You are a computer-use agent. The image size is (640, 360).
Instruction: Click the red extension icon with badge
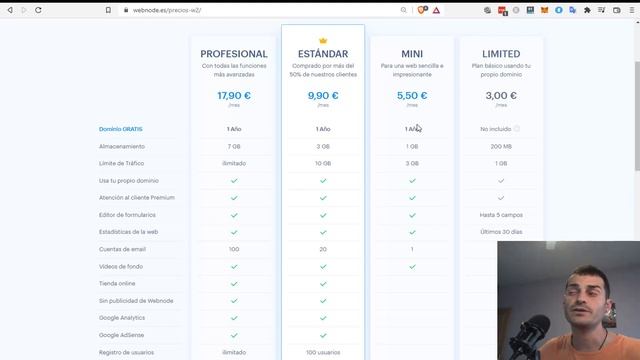pos(502,11)
